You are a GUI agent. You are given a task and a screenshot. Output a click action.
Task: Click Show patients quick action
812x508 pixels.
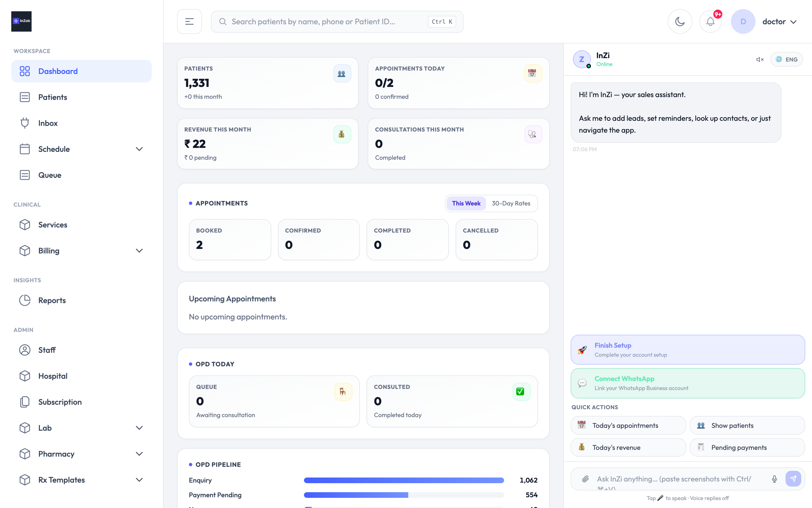pos(747,425)
